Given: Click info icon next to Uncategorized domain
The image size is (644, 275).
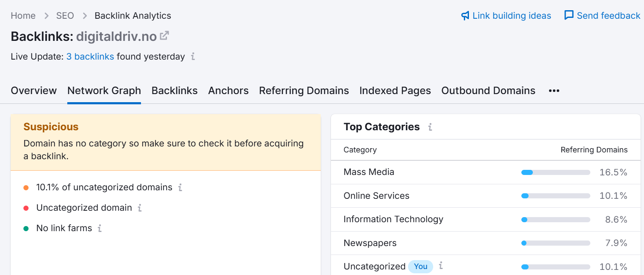Looking at the screenshot, I should click(x=140, y=208).
